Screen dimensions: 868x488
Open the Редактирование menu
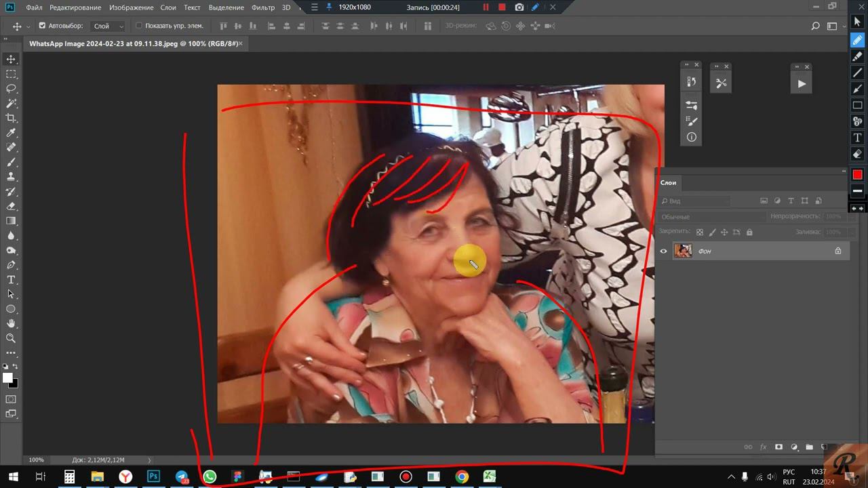pyautogui.click(x=75, y=7)
